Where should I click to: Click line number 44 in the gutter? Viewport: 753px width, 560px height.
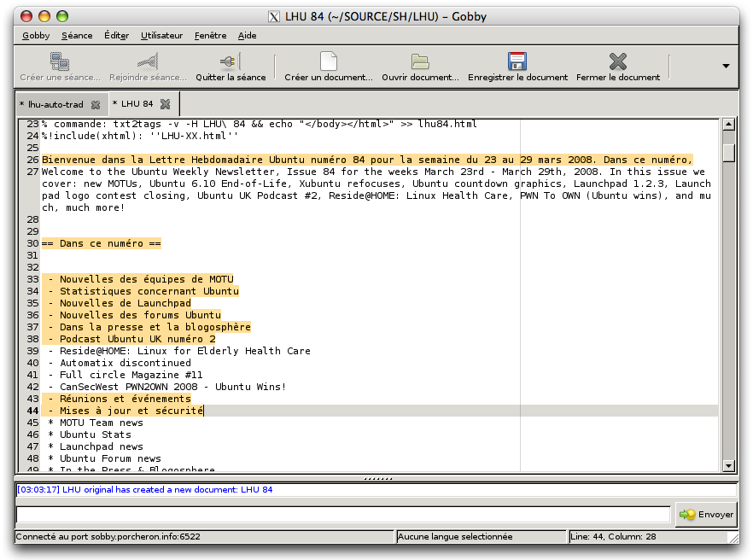click(x=32, y=411)
